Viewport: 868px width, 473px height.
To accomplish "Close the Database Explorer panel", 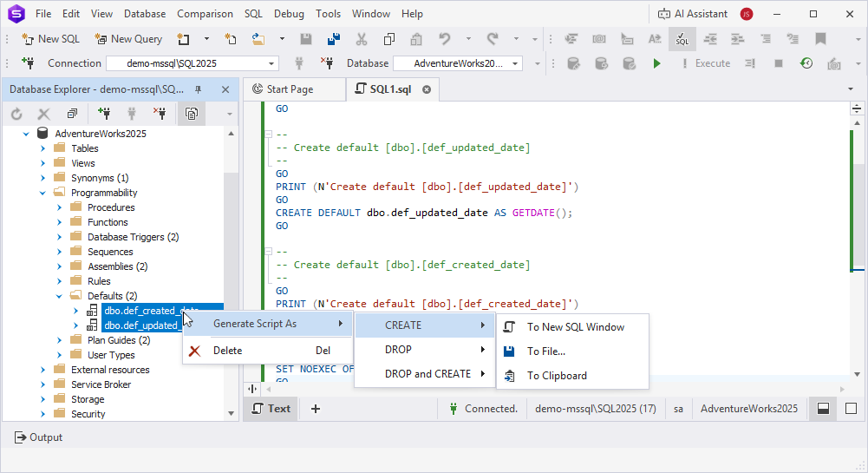I will point(225,89).
